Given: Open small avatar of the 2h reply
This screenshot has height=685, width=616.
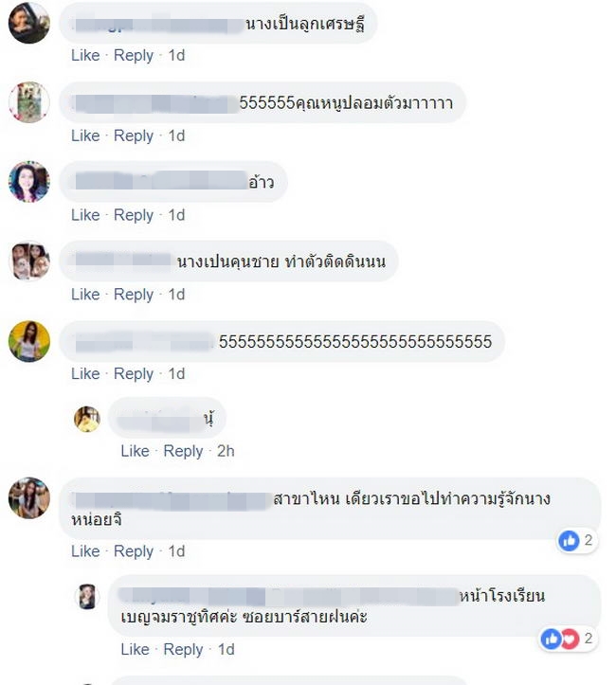Looking at the screenshot, I should point(87,419).
